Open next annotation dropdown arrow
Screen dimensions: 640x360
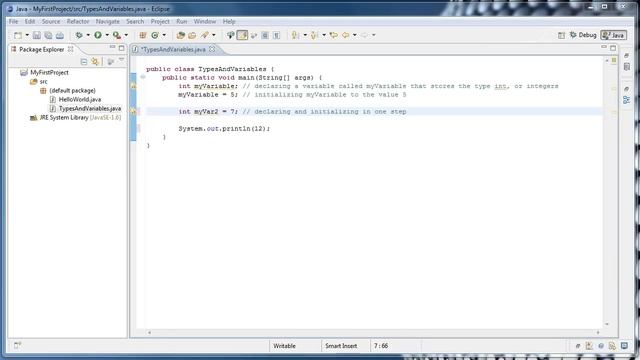click(304, 35)
